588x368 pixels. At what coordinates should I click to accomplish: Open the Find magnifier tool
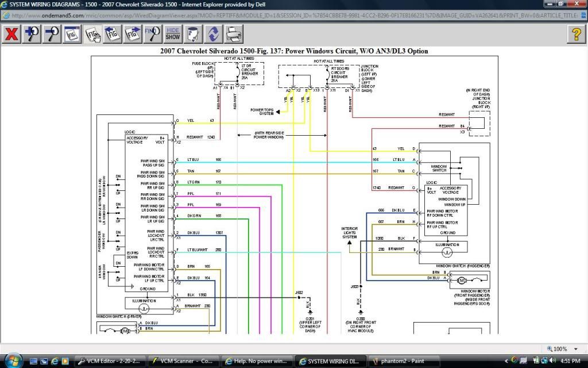[153, 34]
